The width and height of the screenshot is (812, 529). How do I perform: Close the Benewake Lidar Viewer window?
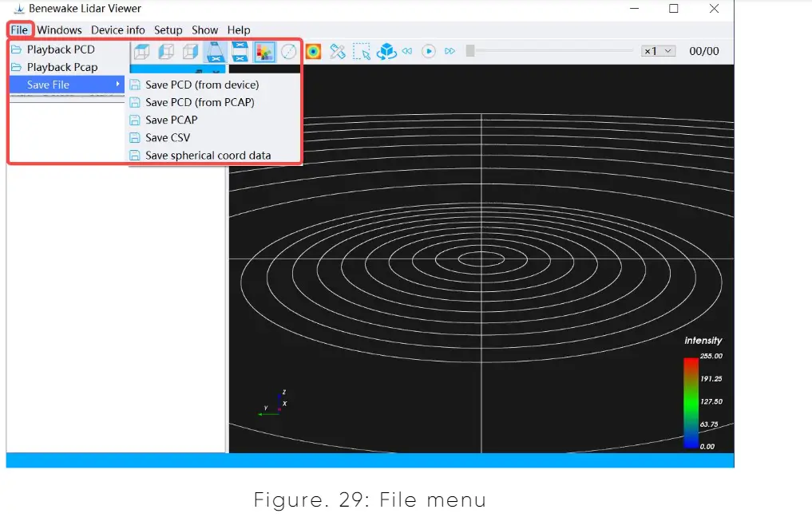pyautogui.click(x=714, y=8)
